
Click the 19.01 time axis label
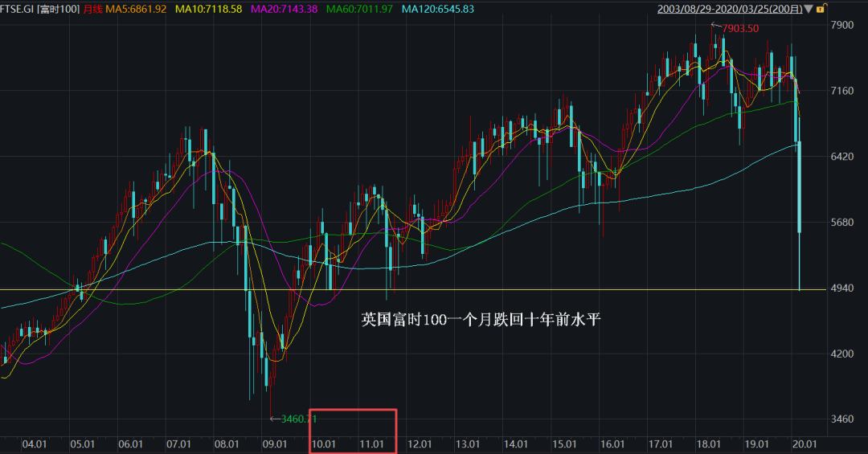tap(757, 444)
